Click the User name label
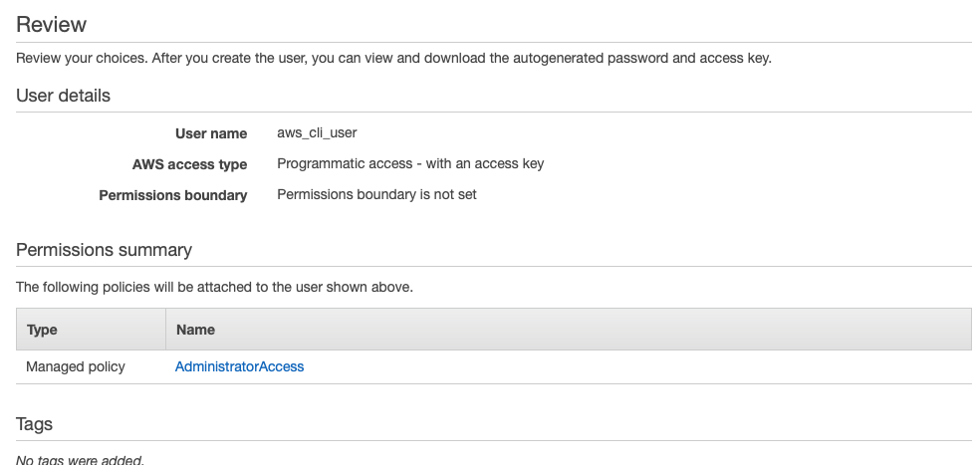The width and height of the screenshot is (980, 465). [x=211, y=133]
